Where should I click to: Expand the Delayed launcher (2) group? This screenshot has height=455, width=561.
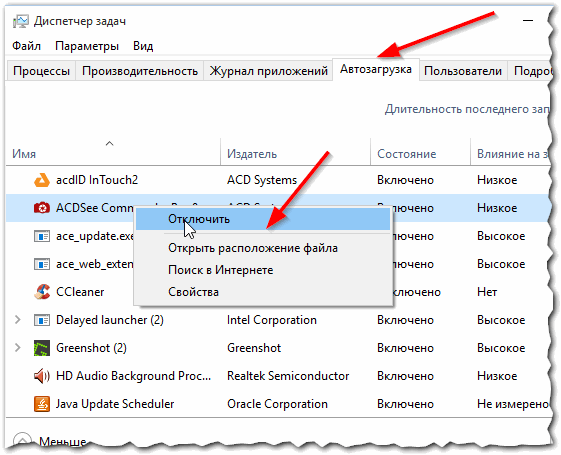[x=17, y=320]
